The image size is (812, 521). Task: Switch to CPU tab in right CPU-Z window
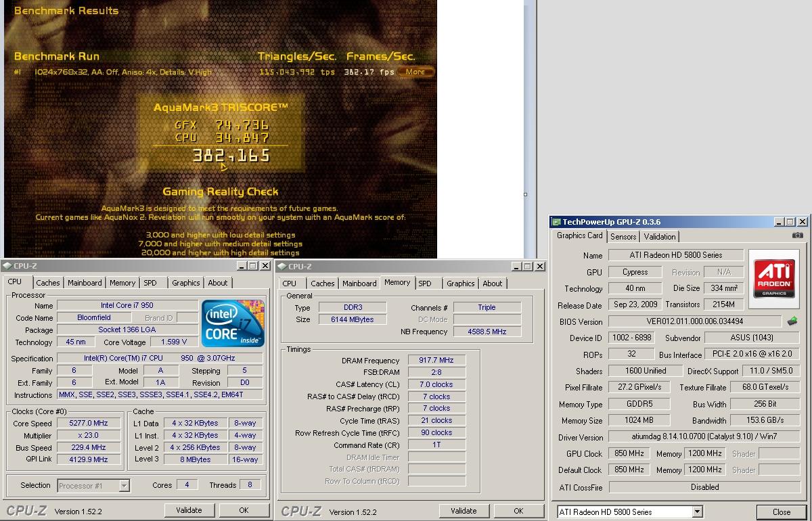(290, 284)
